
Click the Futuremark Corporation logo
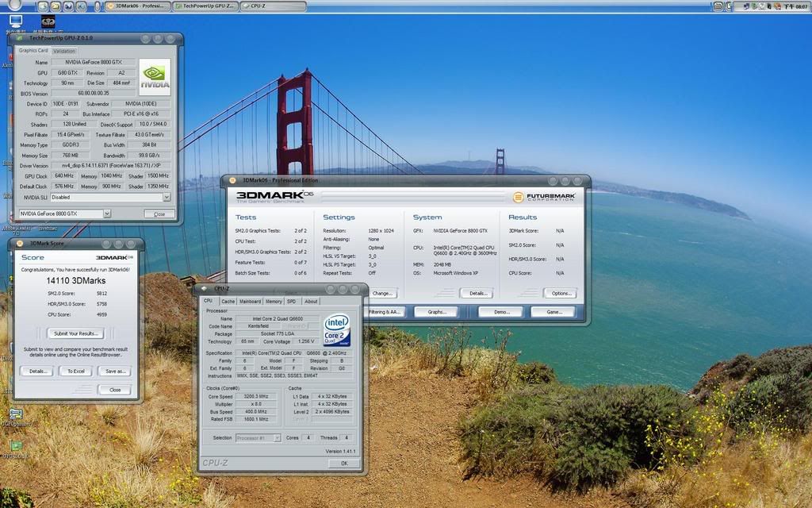(x=544, y=197)
